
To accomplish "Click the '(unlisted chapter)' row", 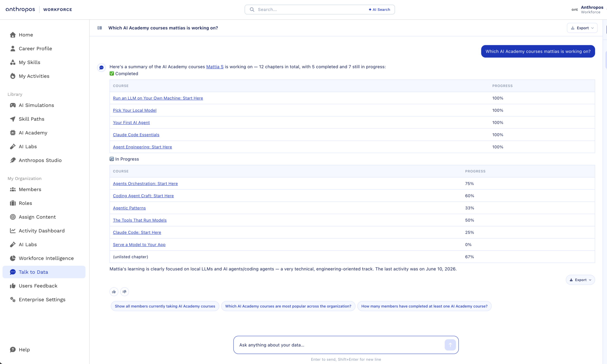I will [x=352, y=257].
